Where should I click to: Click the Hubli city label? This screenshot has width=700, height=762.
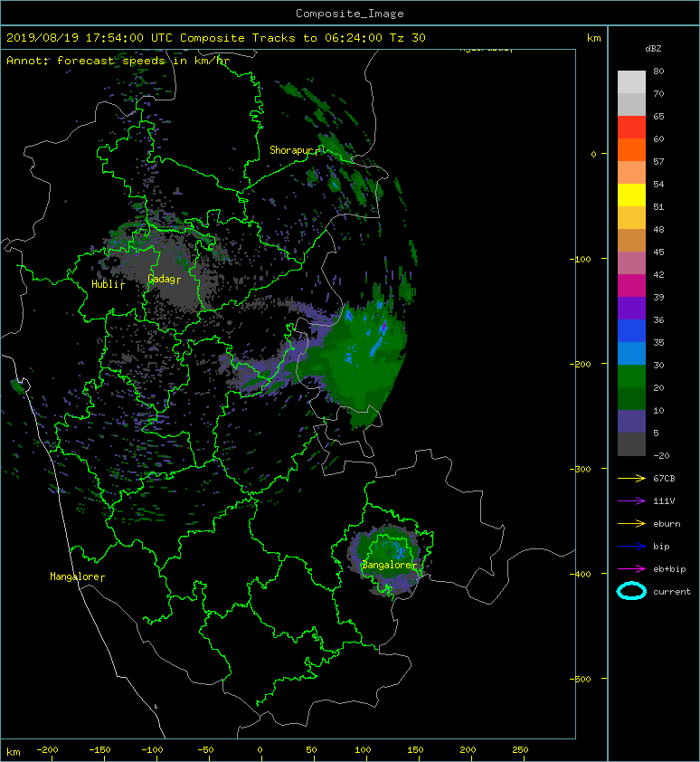tap(108, 284)
